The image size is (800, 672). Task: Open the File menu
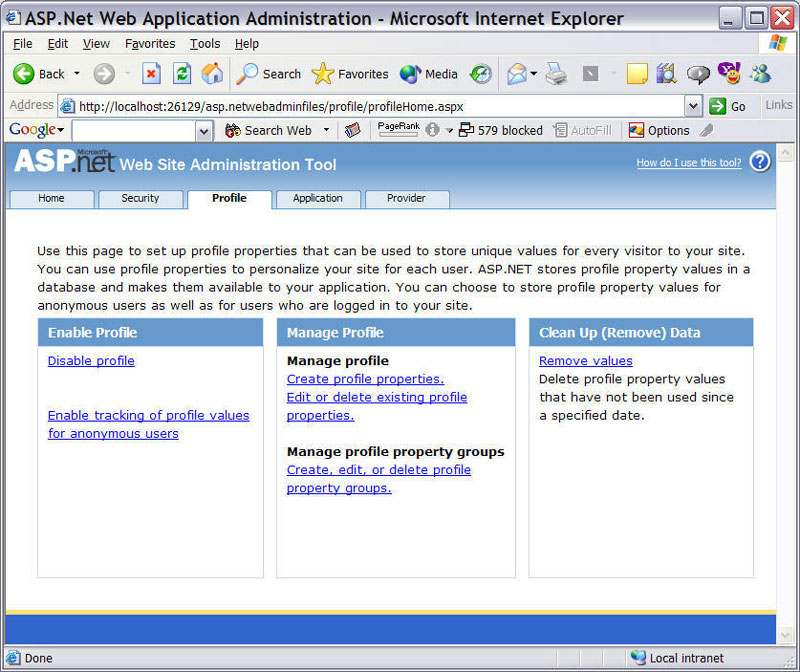pos(22,44)
